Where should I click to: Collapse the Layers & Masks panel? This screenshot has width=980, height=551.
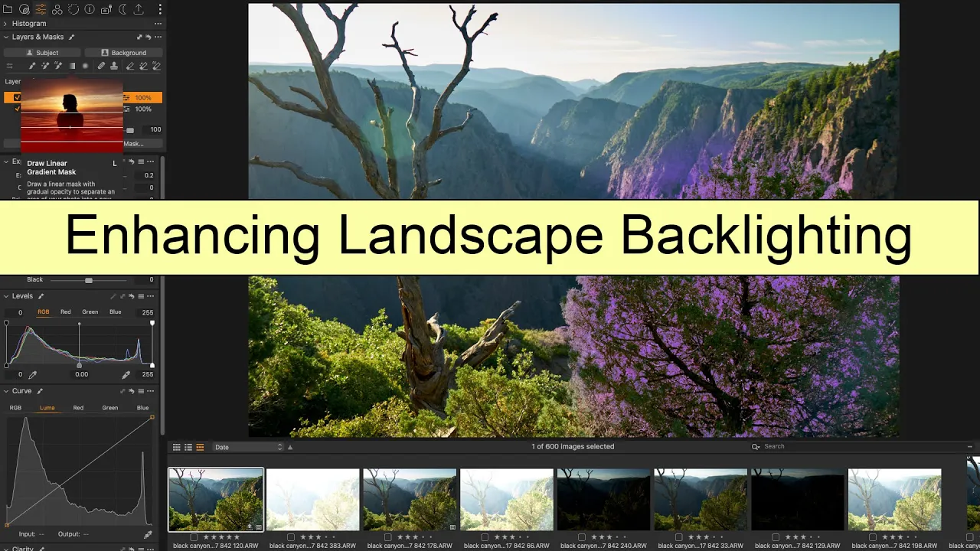pyautogui.click(x=5, y=37)
